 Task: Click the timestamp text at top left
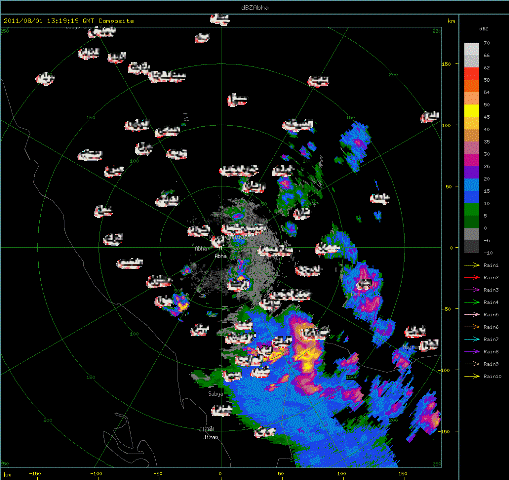(x=69, y=21)
